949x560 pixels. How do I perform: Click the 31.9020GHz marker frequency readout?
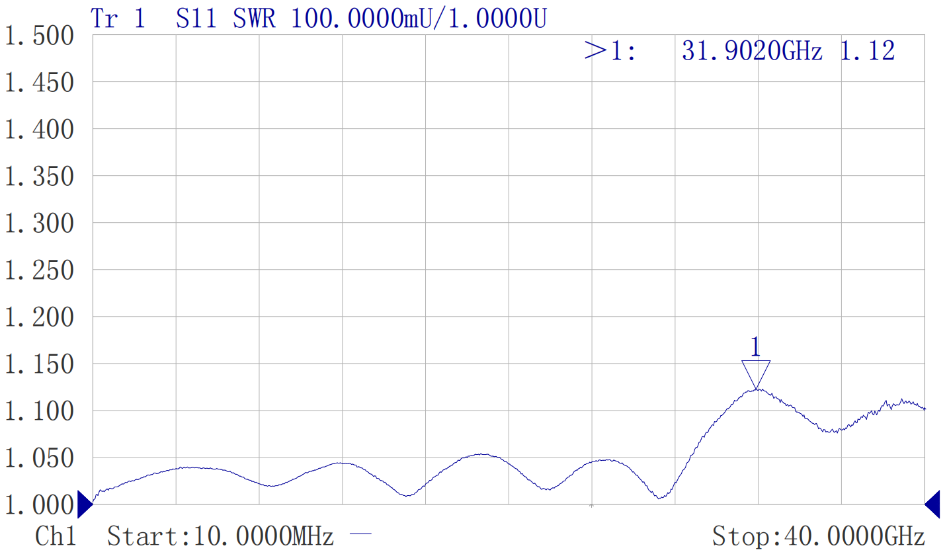(x=752, y=51)
